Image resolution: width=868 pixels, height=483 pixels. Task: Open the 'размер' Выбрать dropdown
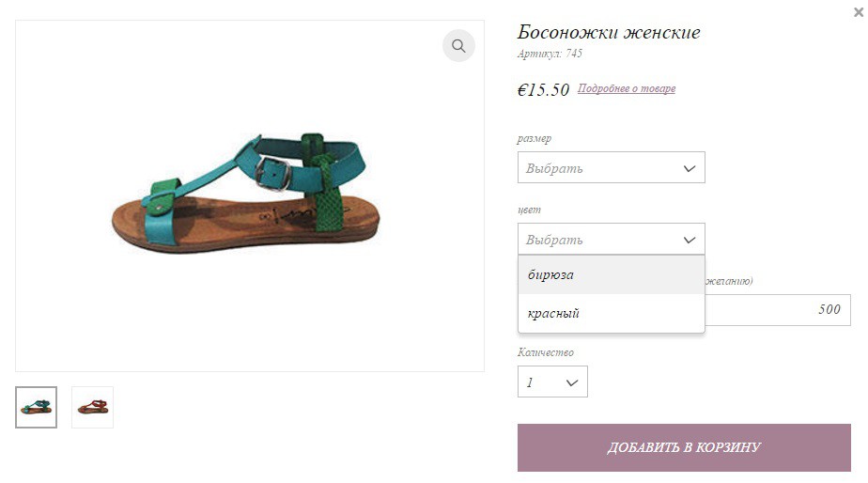click(x=612, y=167)
